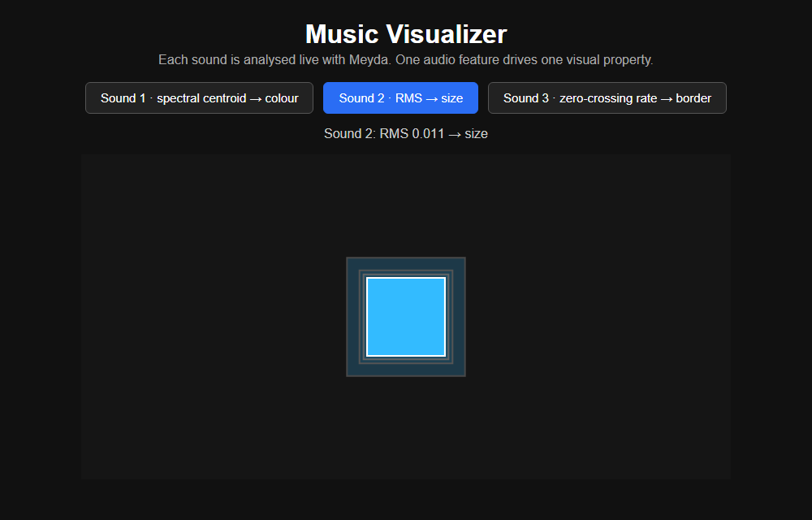The width and height of the screenshot is (812, 520).
Task: Click the 'Each sound is analysed live' subtitle
Action: point(406,59)
